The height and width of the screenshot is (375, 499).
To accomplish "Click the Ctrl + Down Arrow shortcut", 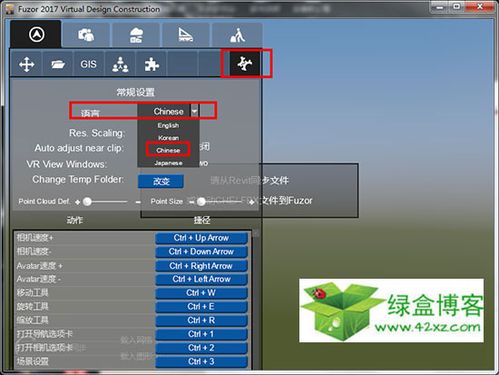I will click(x=201, y=252).
